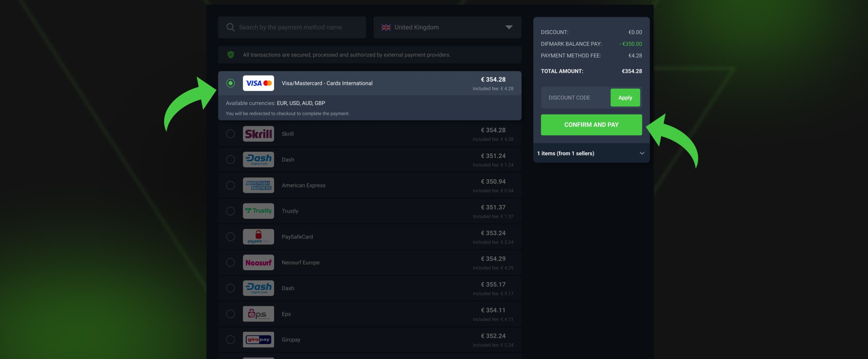Click the Giropay name text
868x359 pixels.
coord(291,340)
